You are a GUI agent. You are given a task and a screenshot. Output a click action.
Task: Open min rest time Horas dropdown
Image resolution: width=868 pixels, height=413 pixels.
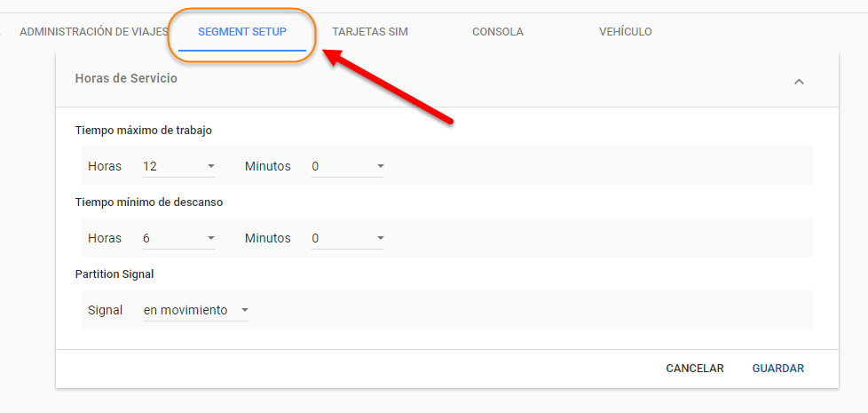pyautogui.click(x=179, y=238)
